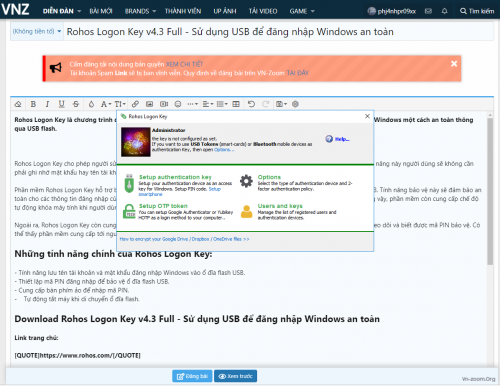Click the yellow user silhouette icon
The height and width of the screenshot is (386, 500).
click(246, 212)
